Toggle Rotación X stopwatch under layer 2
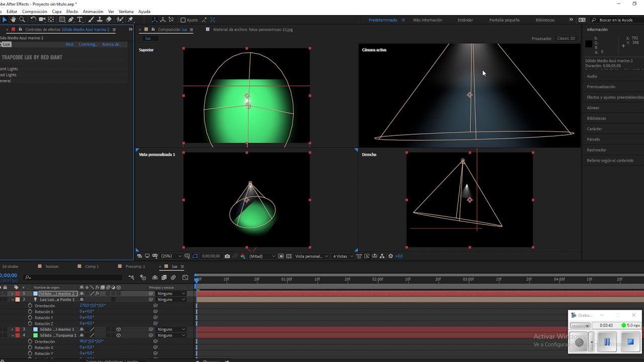The height and width of the screenshot is (362, 644). point(30,312)
